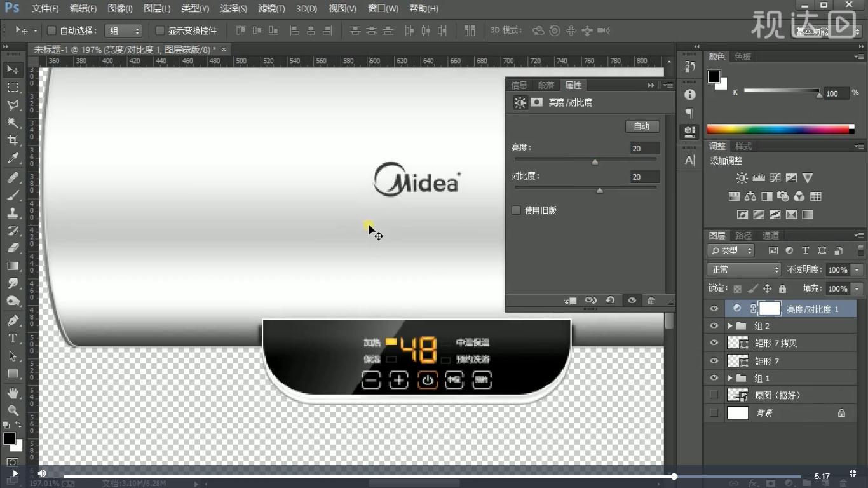The height and width of the screenshot is (488, 868).
Task: Show the 原图（抠好）layer
Action: [x=714, y=395]
